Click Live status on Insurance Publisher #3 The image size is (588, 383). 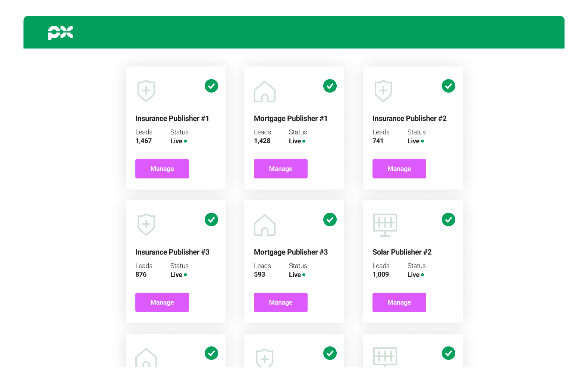click(179, 275)
